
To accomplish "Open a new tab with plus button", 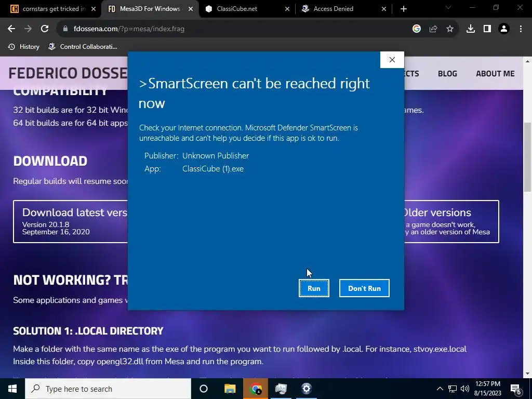I will [403, 9].
